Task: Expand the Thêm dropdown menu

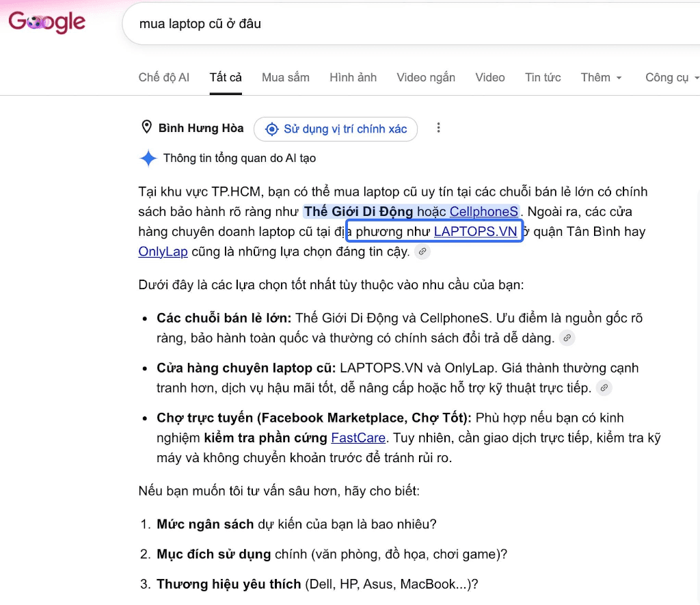Action: pyautogui.click(x=602, y=77)
